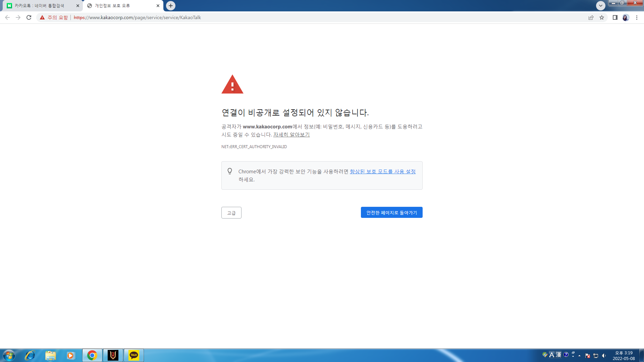
Task: Click the Show Desktop button
Action: tap(642, 355)
